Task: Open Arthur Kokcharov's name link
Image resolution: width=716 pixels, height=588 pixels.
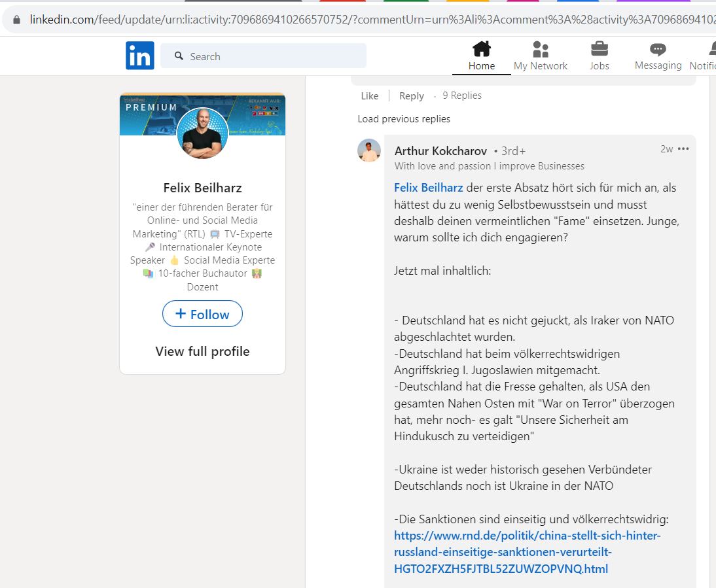Action: [440, 151]
